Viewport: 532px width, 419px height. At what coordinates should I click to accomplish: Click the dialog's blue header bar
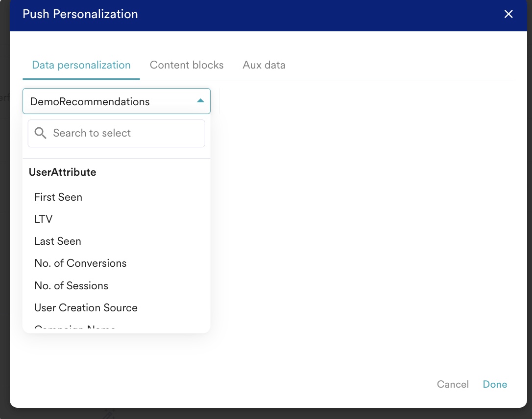pos(268,16)
